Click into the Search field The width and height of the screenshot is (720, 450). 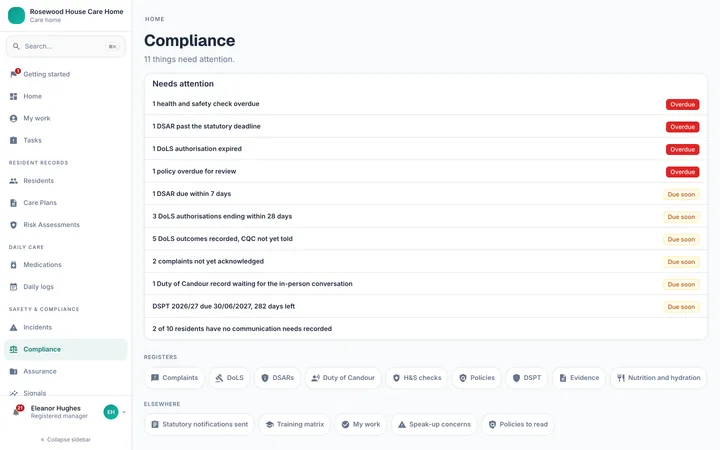point(66,46)
